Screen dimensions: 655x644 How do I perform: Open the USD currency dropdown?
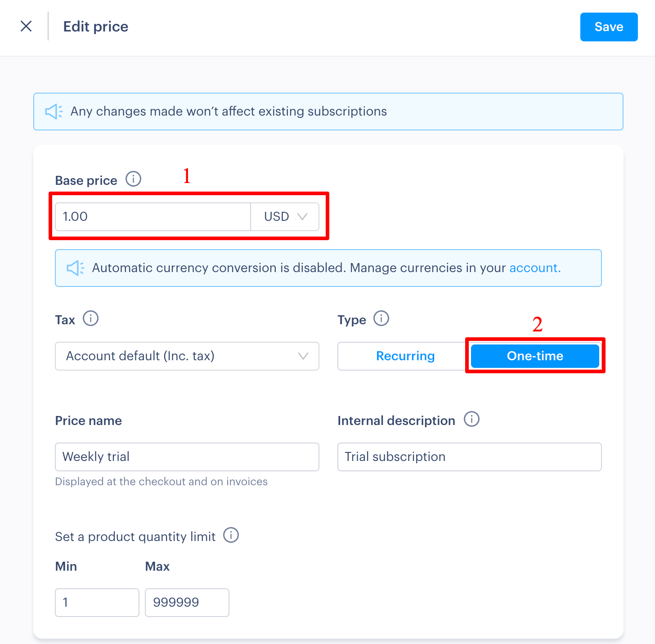[x=285, y=217]
